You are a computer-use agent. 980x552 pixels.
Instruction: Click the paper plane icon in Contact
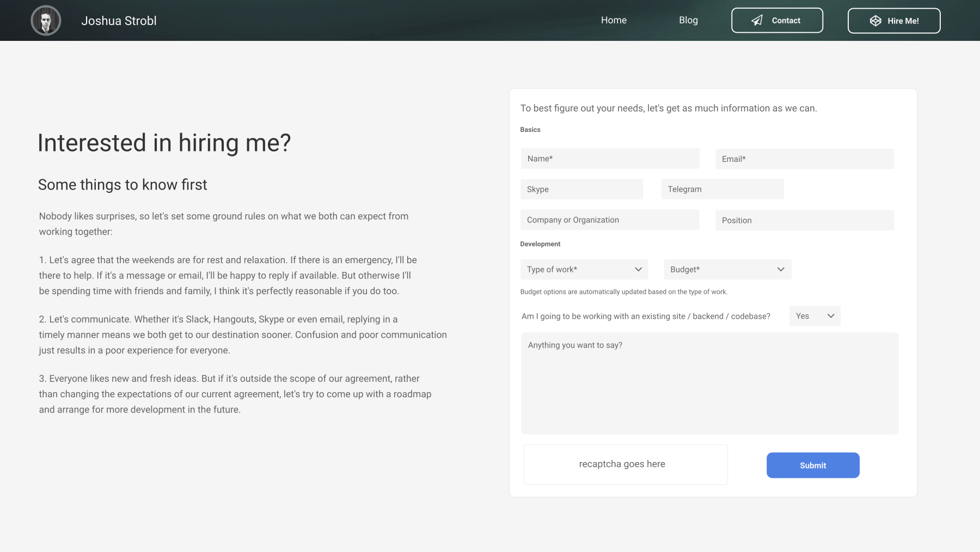point(757,20)
